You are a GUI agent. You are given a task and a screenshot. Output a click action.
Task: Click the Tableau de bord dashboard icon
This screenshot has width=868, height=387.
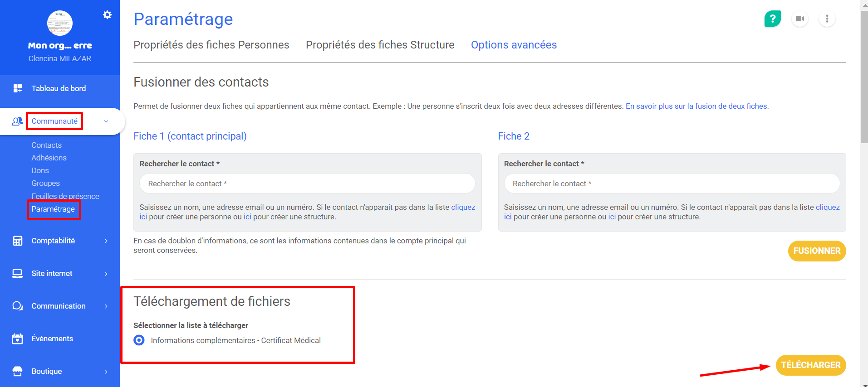(18, 88)
